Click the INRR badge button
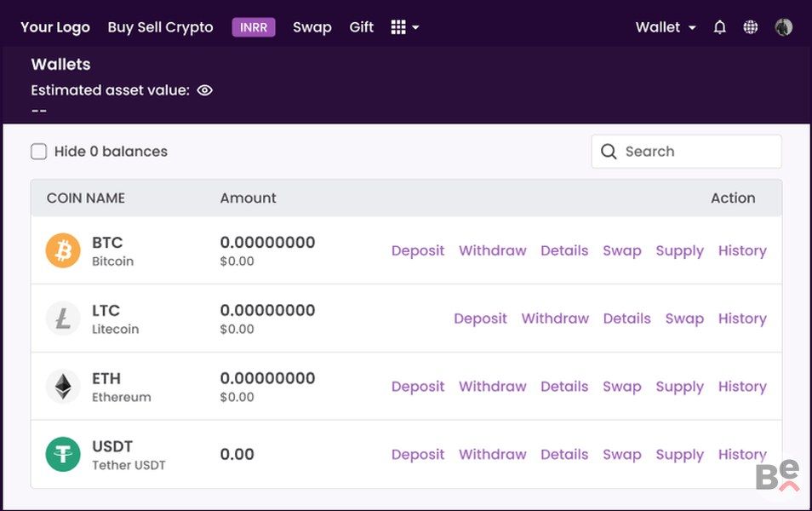Viewport: 812px width, 511px height. coord(254,27)
